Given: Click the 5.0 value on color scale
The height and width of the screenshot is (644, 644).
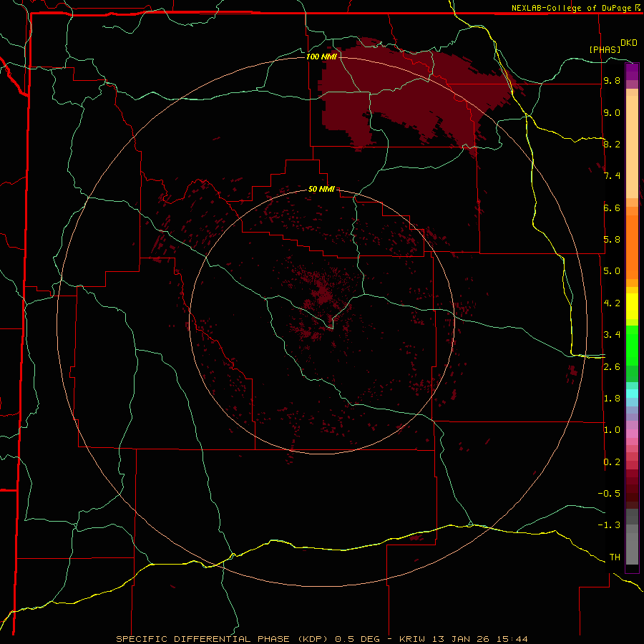Looking at the screenshot, I should (612, 271).
